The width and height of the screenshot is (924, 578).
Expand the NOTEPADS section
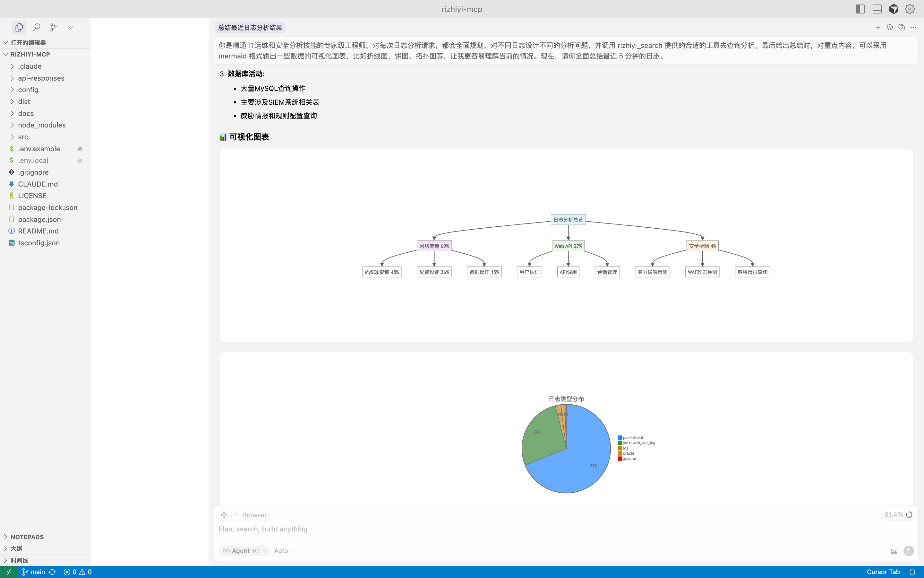(x=45, y=537)
